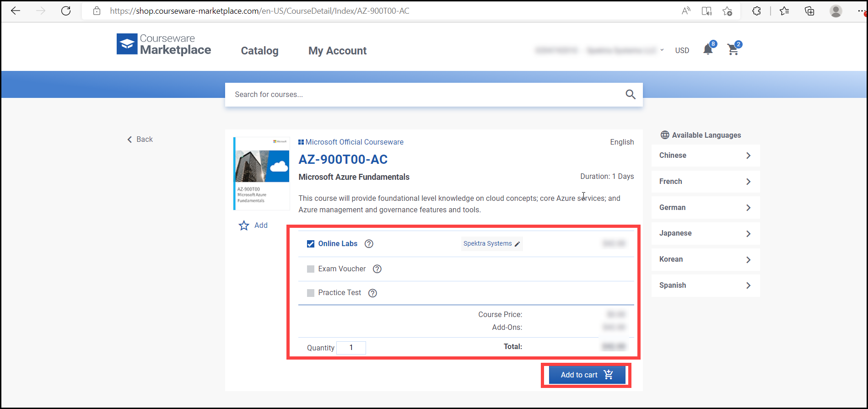Click the AZ-900T00 course cover thumbnail
The width and height of the screenshot is (868, 409).
(262, 173)
